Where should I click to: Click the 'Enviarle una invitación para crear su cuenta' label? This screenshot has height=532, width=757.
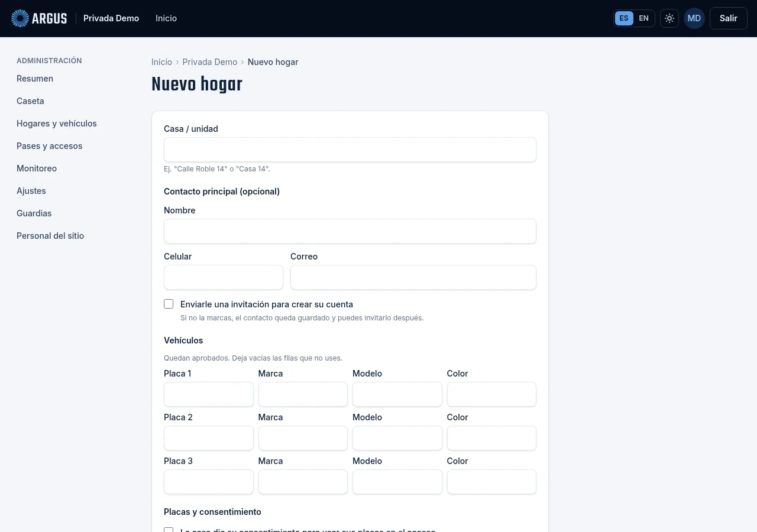(x=267, y=304)
